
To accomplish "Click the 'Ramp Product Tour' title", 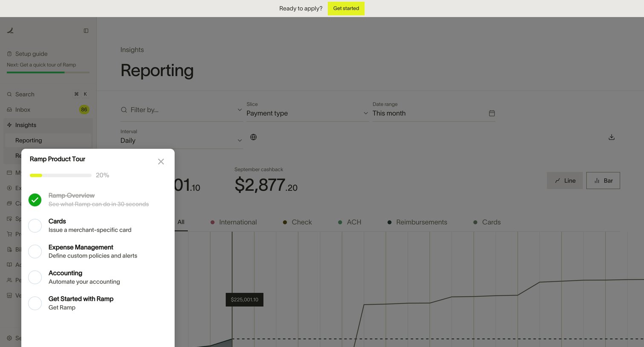I will pos(57,159).
